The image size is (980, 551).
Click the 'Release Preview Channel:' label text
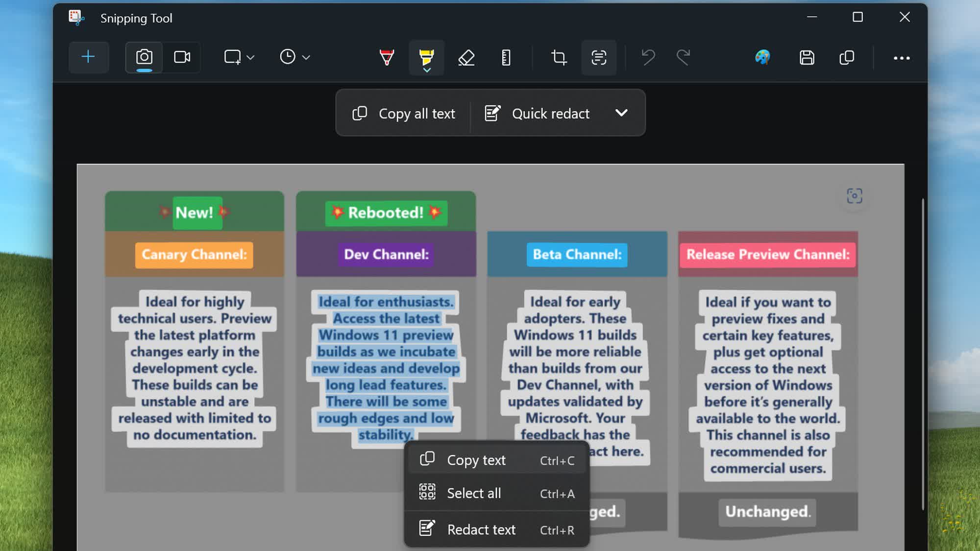768,255
